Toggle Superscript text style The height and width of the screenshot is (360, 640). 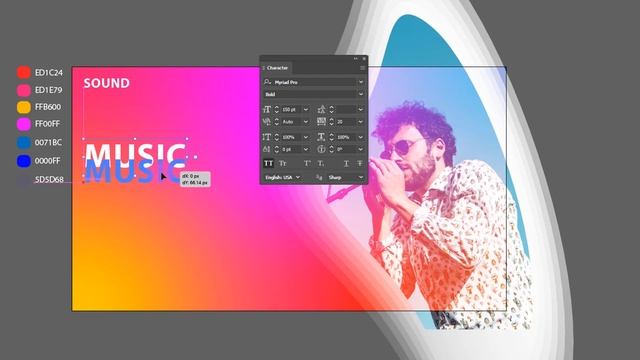pos(307,163)
